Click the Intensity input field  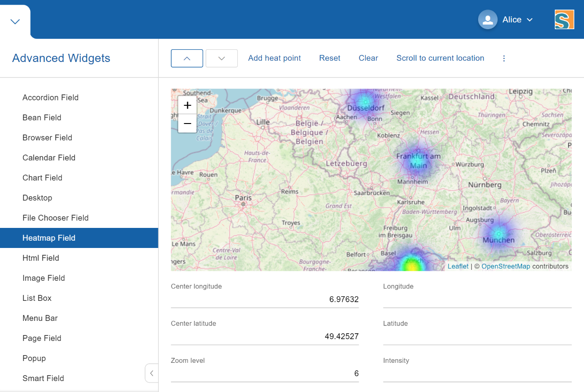(477, 373)
